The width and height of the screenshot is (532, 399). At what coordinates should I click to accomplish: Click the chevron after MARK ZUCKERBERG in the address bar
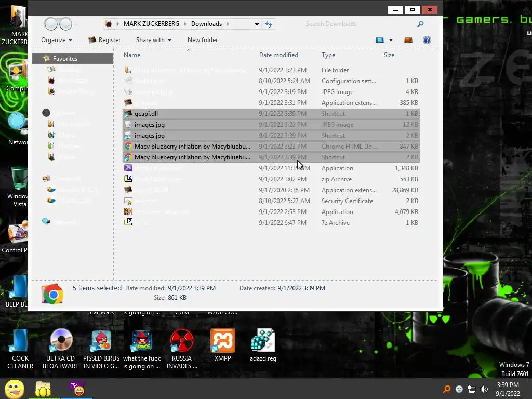185,24
